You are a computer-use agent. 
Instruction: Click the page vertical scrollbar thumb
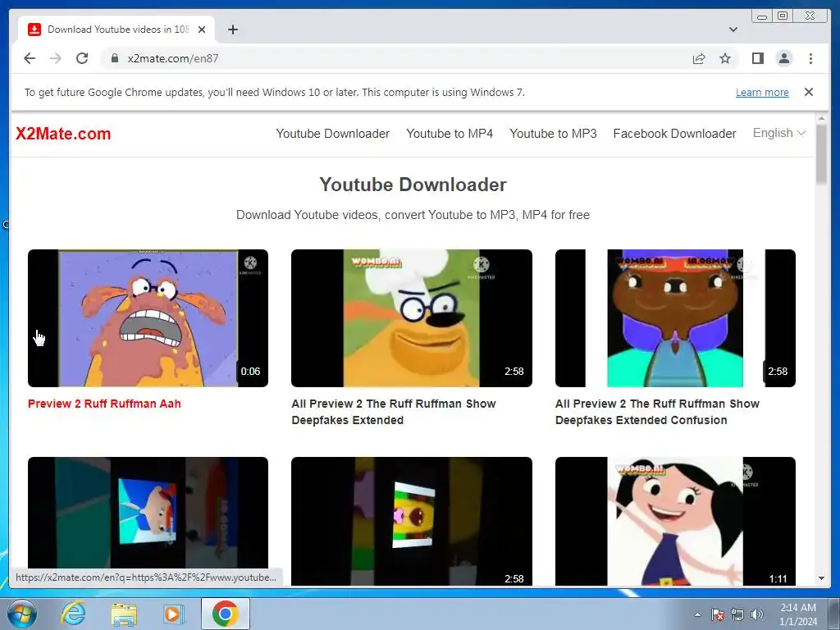point(821,155)
